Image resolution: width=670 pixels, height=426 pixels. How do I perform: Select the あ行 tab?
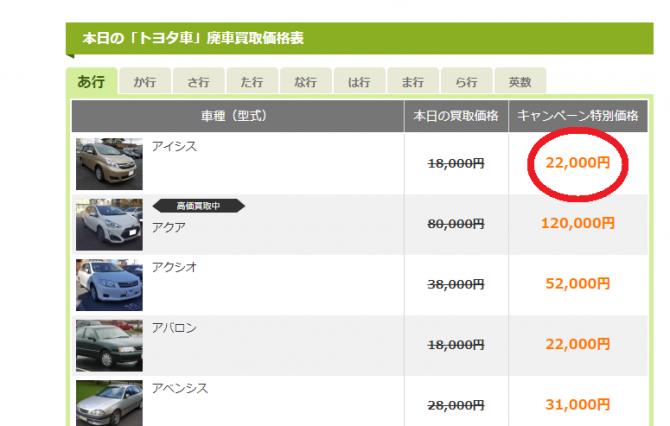point(91,81)
